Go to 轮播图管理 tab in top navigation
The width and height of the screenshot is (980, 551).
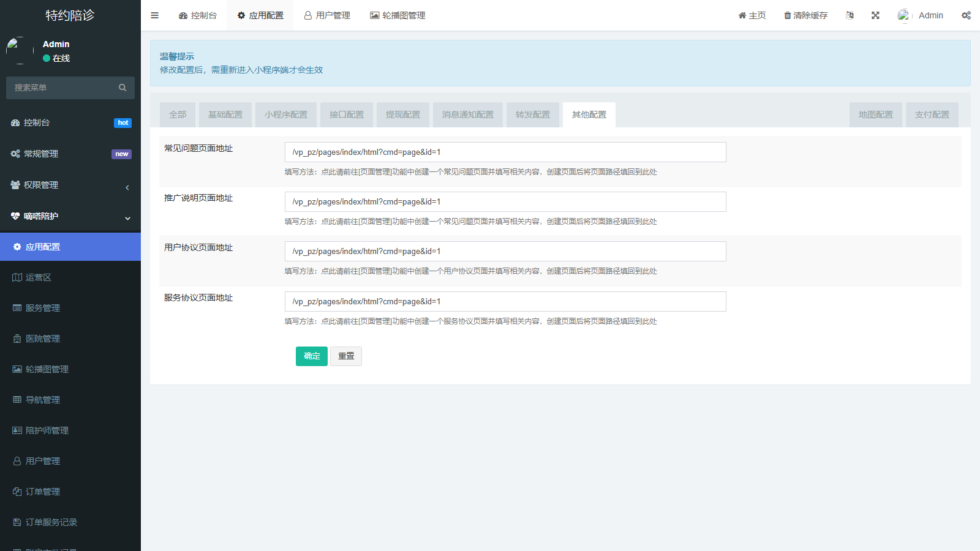click(398, 15)
